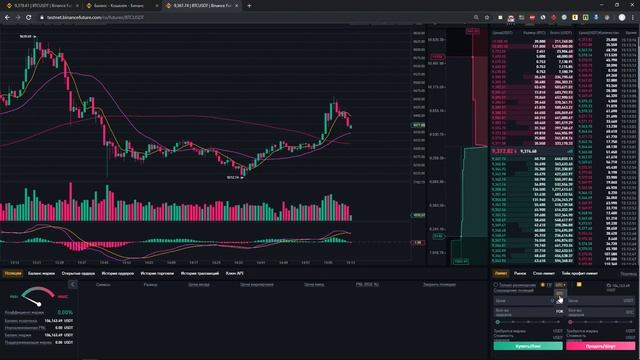This screenshot has height=360, width=640.
Task: Select the Рынок order type tab
Action: (x=520, y=273)
